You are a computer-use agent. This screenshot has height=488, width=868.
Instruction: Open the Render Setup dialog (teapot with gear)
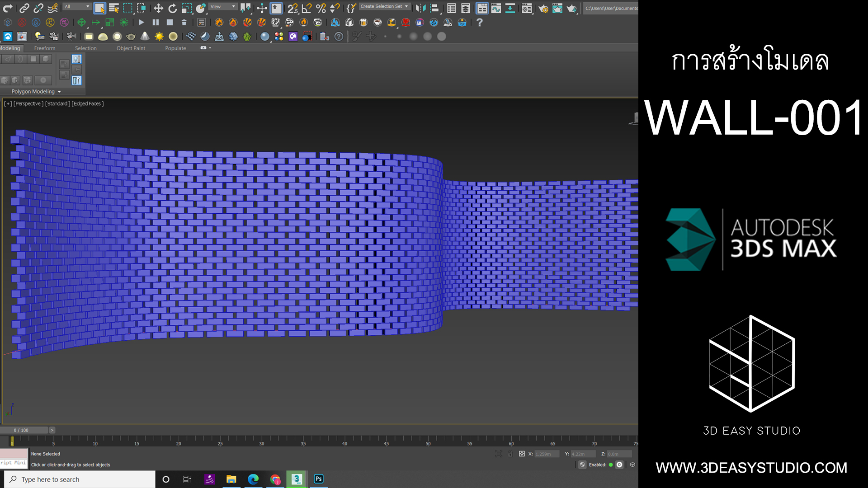[x=544, y=8]
